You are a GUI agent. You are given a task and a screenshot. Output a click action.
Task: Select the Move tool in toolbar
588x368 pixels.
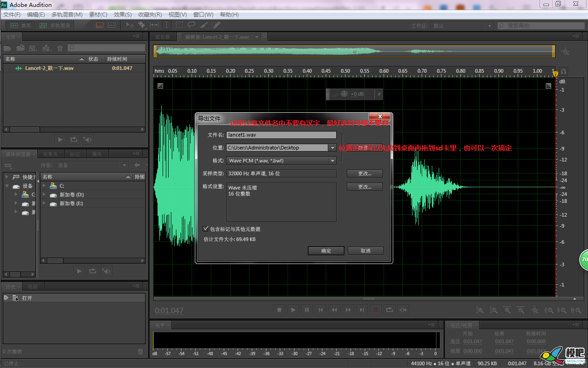pos(130,25)
